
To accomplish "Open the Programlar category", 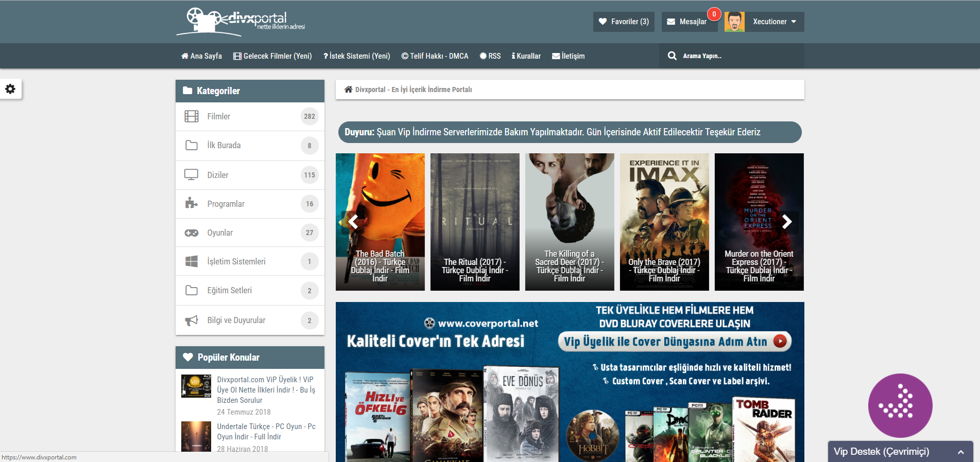I will point(250,204).
